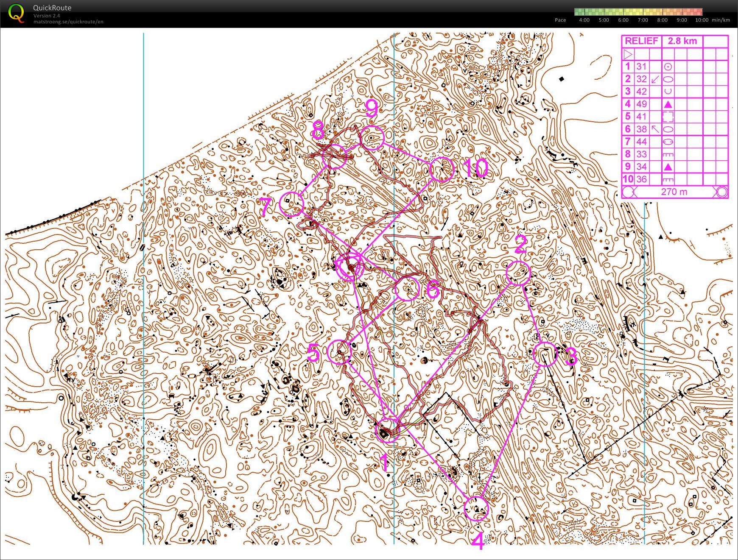Click the southwest arrow in row 2
This screenshot has height=560, width=738.
tap(655, 79)
